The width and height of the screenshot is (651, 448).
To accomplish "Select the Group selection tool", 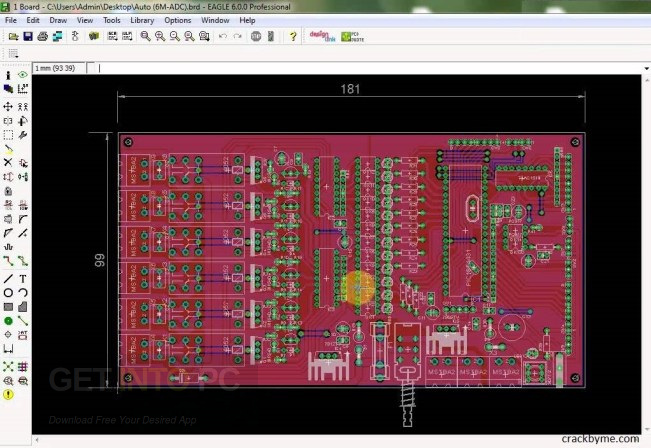I will [8, 135].
